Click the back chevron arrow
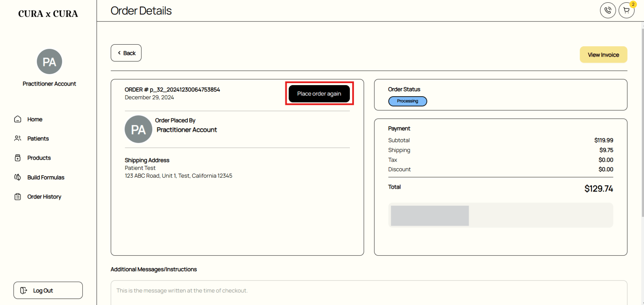644x305 pixels. pos(119,53)
